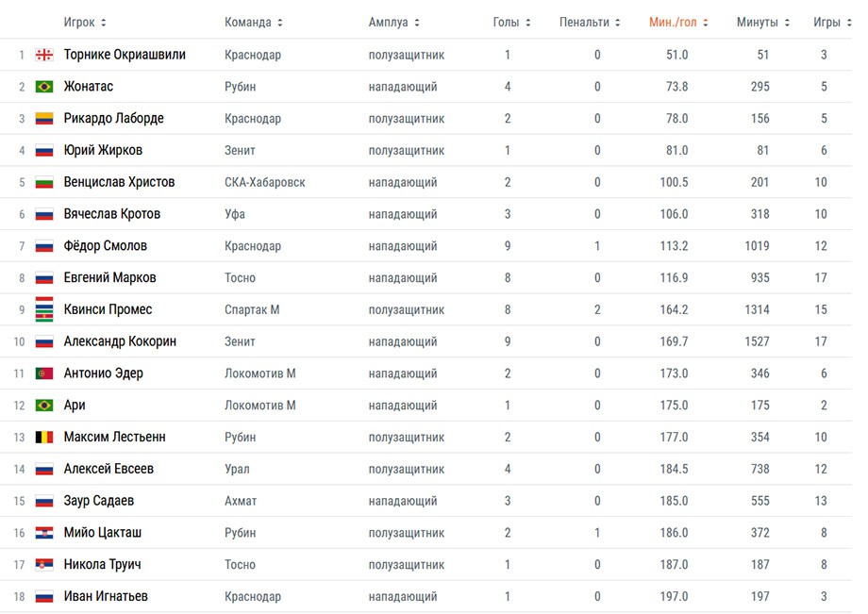Click Serbian flag beside Никола Труич
This screenshot has height=614, width=868.
click(43, 565)
